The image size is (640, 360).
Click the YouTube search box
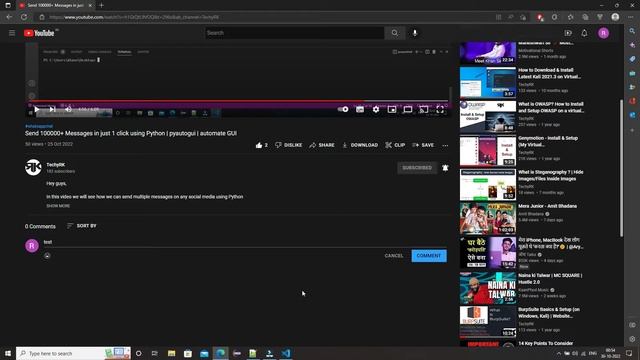(x=294, y=33)
